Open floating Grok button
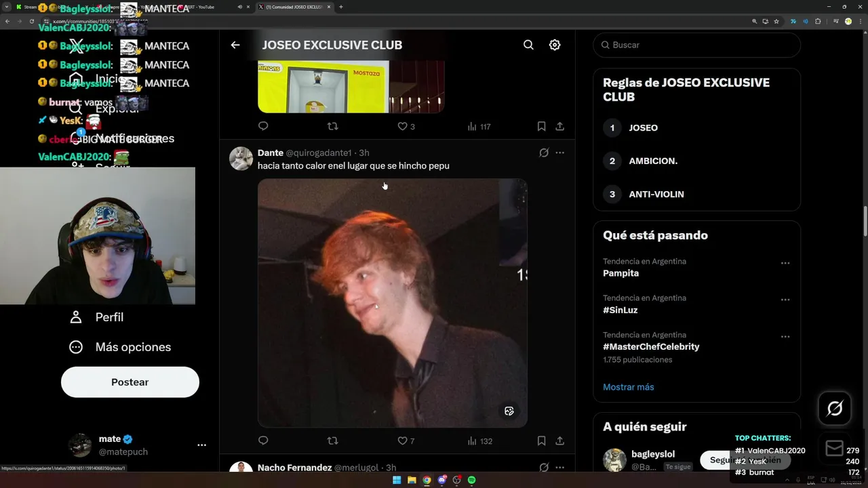The height and width of the screenshot is (488, 868). [835, 408]
